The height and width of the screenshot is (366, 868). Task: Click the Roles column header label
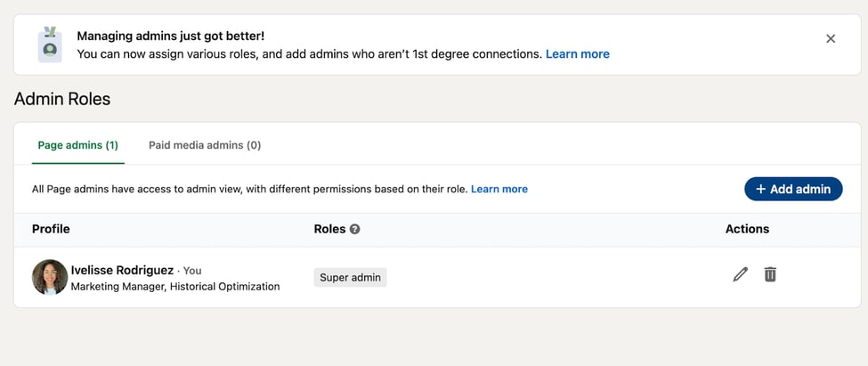click(329, 229)
